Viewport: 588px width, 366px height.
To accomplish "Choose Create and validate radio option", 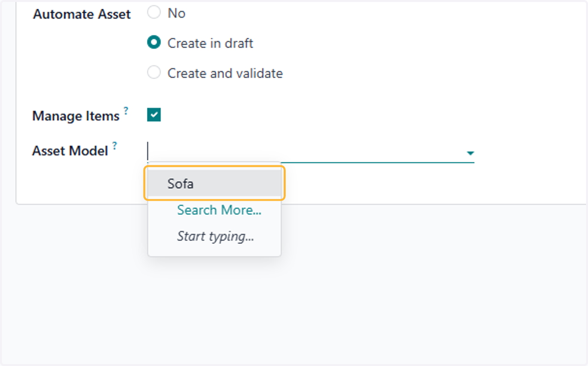I will (x=154, y=73).
